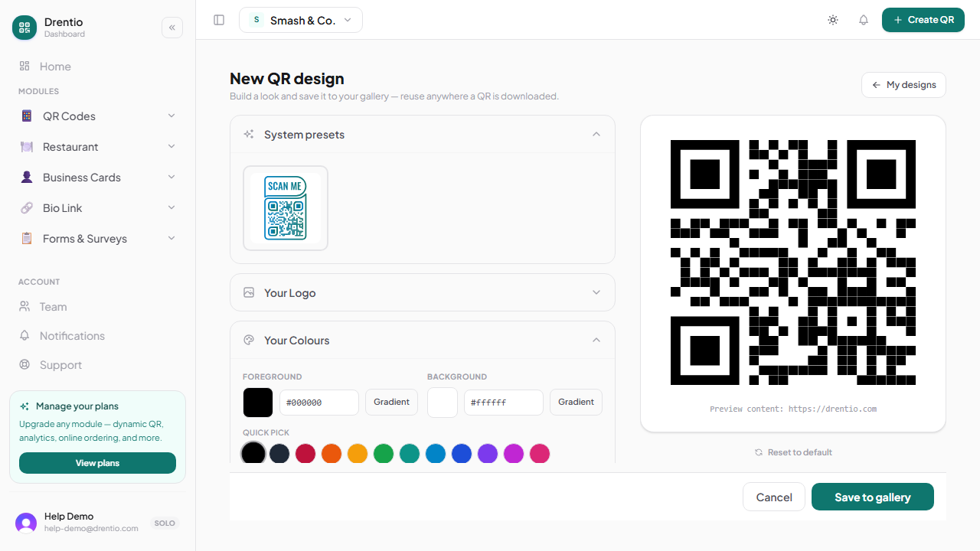The image size is (980, 551).
Task: Click the Business Cards person icon
Action: [x=27, y=178]
